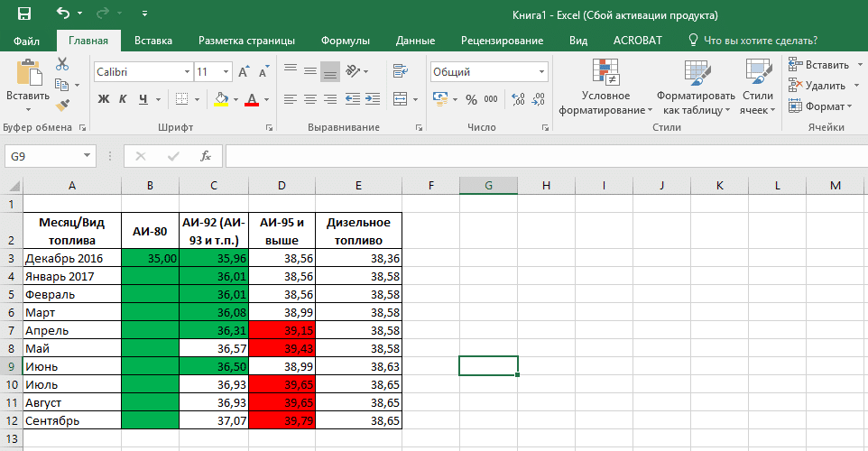Click the red cell with 39,79
This screenshot has height=451, width=868.
282,420
